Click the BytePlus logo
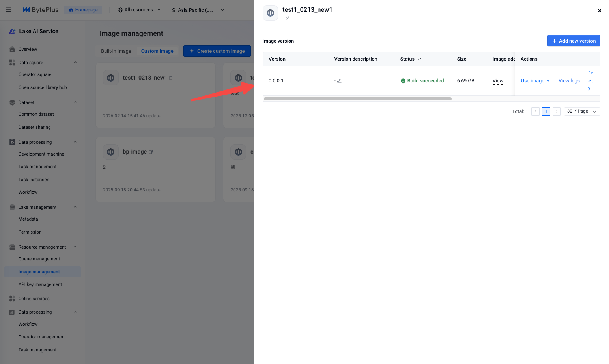Screen dimensions: 609x364 click(41, 10)
